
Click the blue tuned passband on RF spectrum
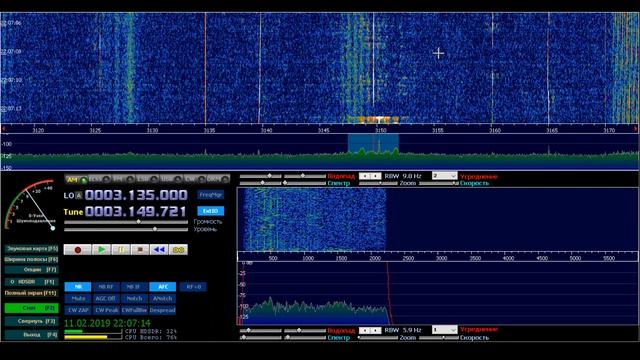(373, 145)
